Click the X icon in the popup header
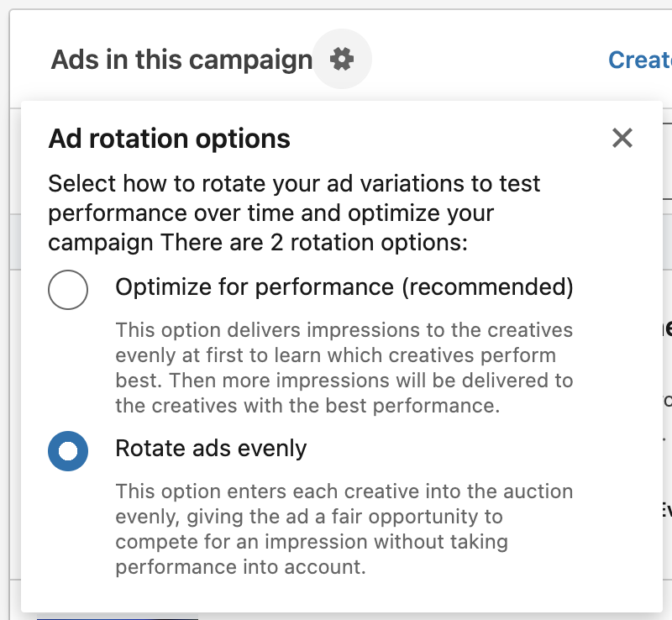 pyautogui.click(x=622, y=138)
